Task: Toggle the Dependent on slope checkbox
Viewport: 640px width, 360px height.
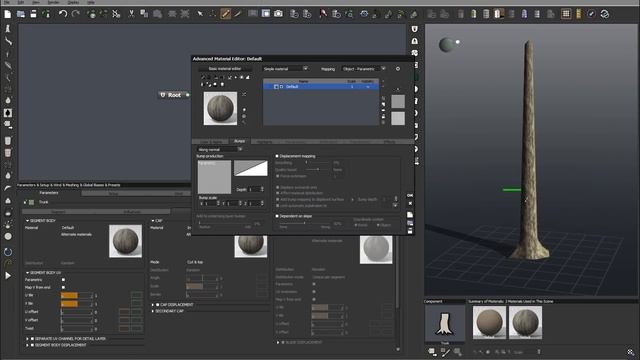Action: tap(277, 216)
